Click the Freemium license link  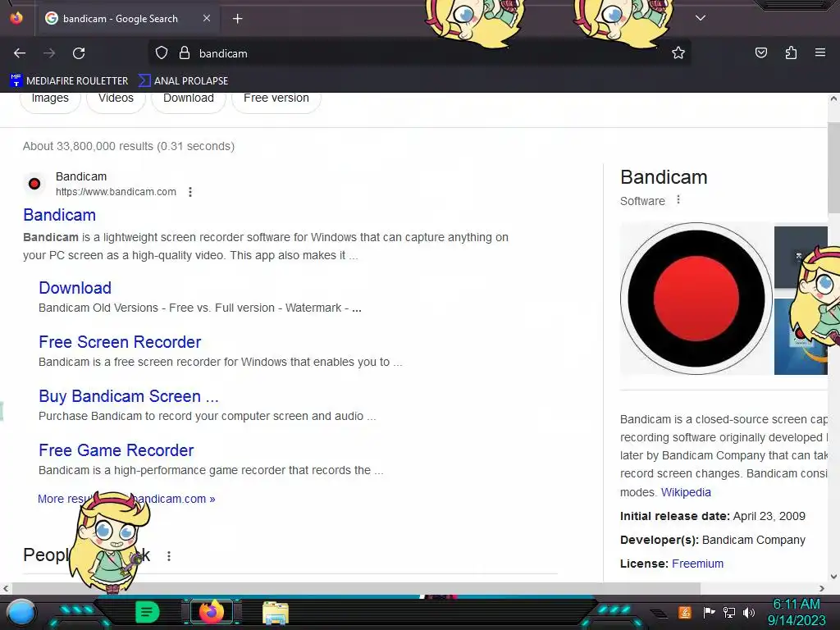click(697, 564)
